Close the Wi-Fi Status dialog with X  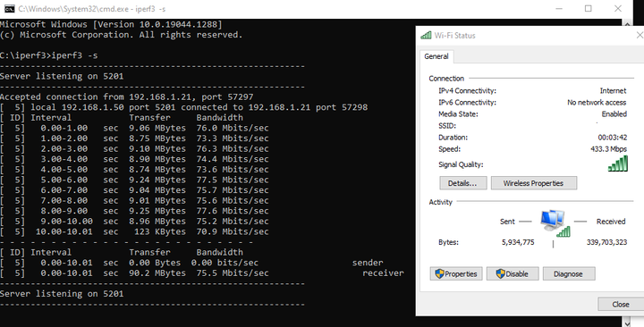640,35
